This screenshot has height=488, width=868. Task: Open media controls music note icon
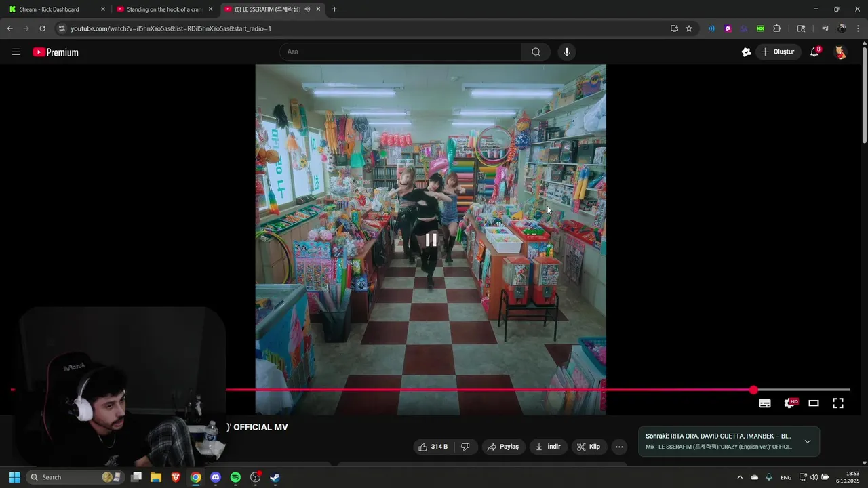click(x=825, y=28)
